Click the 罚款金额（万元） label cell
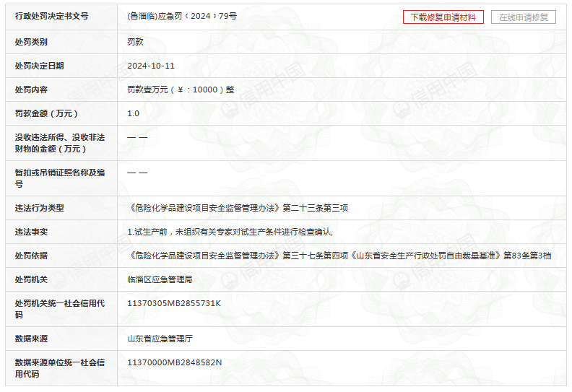 point(46,113)
